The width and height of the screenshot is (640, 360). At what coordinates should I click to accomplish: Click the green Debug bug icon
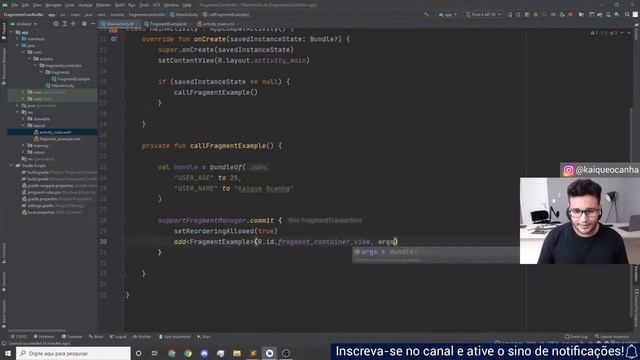click(x=536, y=15)
